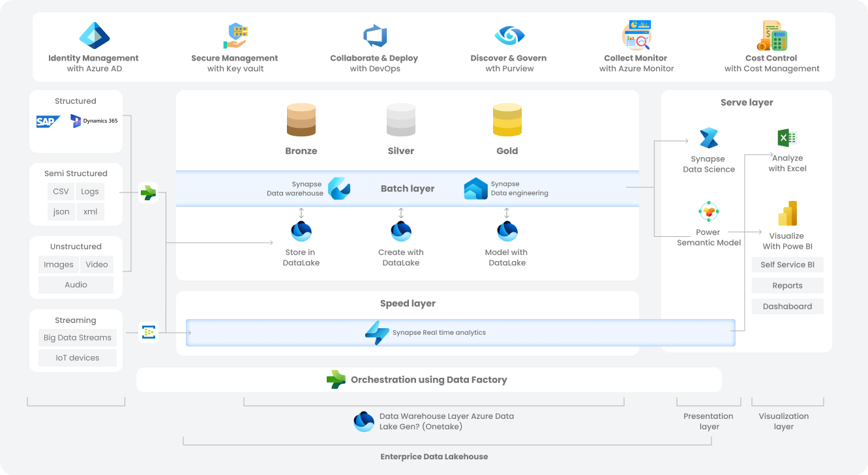Viewport: 868px width, 475px height.
Task: Select the Video chip
Action: click(97, 264)
